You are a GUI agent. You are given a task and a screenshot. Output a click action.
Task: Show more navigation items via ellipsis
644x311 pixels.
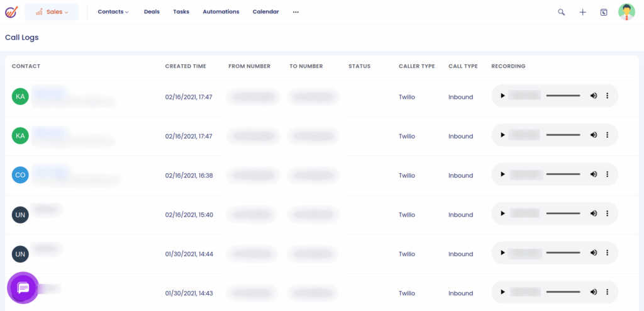click(296, 12)
